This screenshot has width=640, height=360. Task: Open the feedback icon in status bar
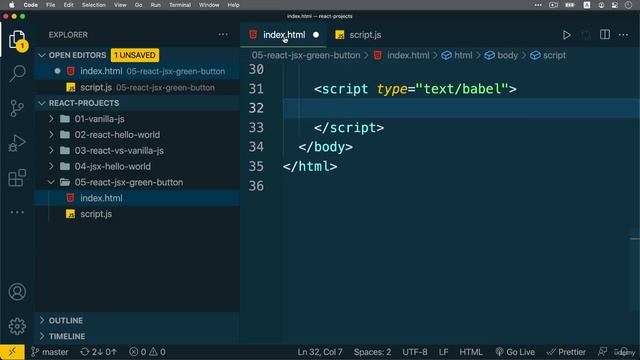coord(602,352)
